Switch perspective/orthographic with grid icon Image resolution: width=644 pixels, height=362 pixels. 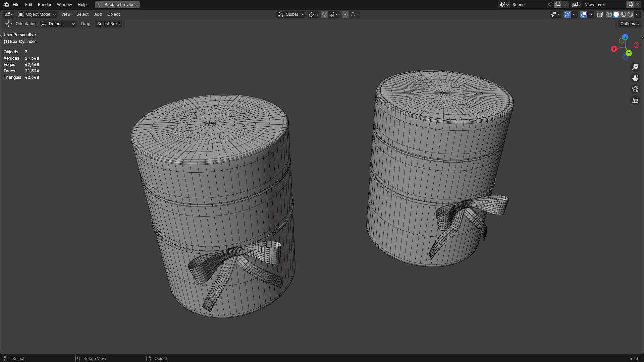(635, 100)
